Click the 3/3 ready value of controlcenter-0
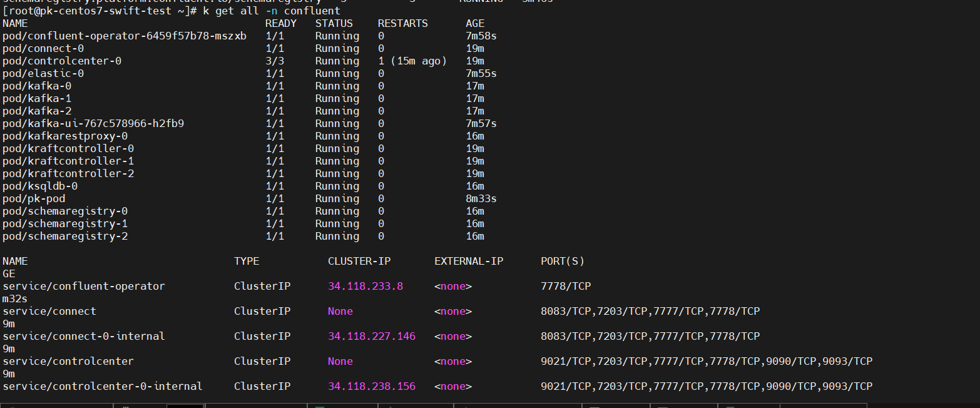The height and width of the screenshot is (408, 980). (x=275, y=61)
